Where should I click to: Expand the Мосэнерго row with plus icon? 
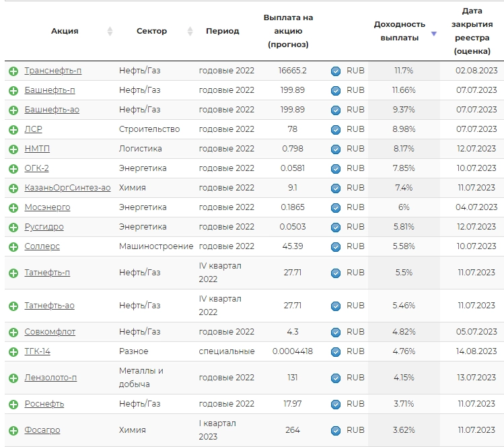[x=13, y=208]
